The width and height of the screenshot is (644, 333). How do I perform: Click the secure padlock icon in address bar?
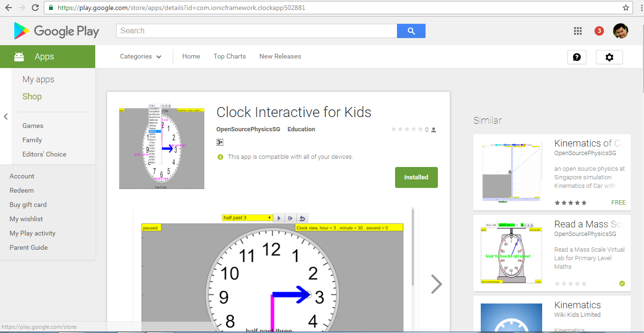51,8
